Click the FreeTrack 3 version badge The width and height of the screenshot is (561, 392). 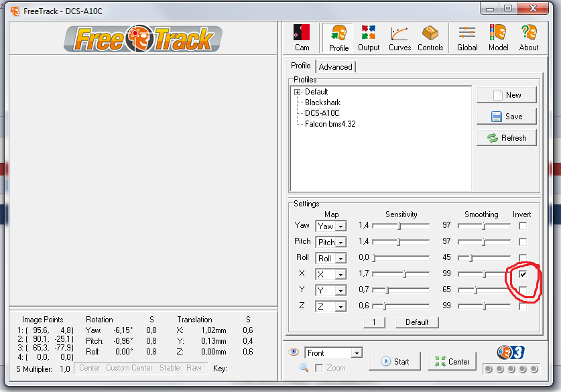511,352
